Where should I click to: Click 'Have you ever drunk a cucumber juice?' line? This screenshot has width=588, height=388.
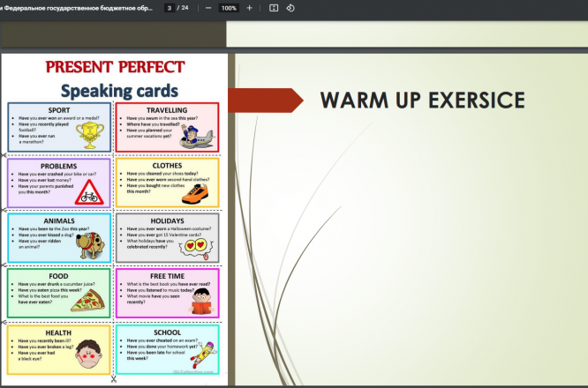(57, 284)
